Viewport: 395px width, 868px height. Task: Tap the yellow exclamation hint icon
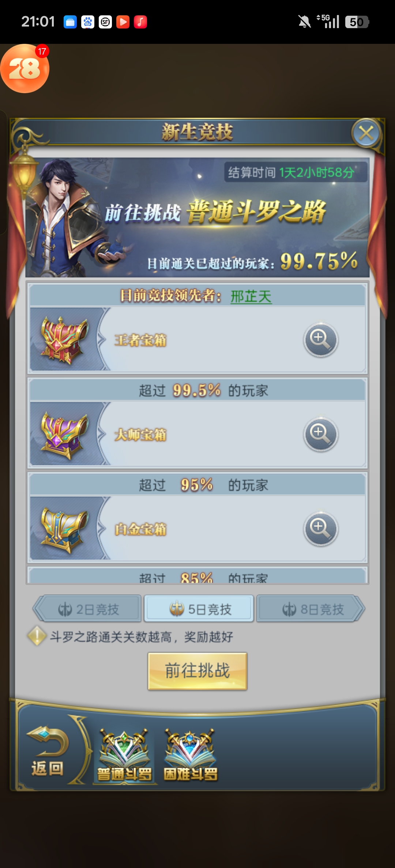[x=37, y=636]
